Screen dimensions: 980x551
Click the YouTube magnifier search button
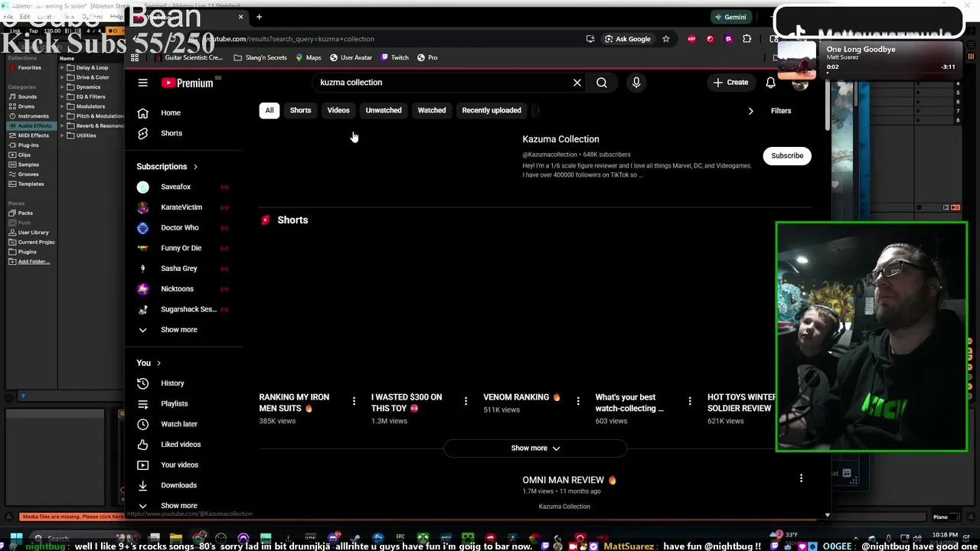click(602, 83)
